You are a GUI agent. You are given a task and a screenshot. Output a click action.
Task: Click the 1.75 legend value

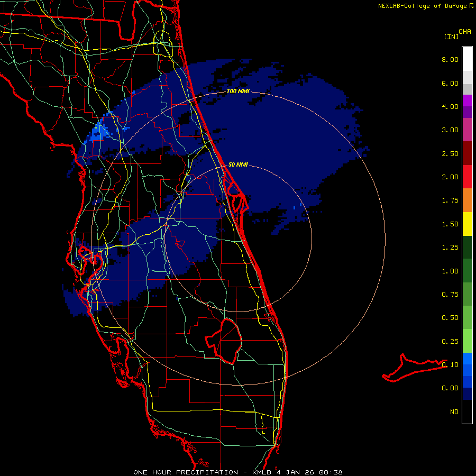450,200
